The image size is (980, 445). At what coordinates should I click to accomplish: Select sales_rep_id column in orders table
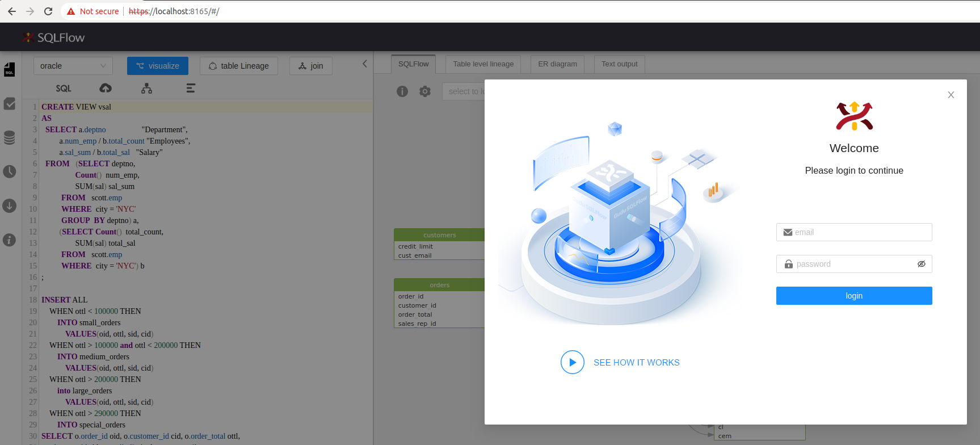[417, 324]
